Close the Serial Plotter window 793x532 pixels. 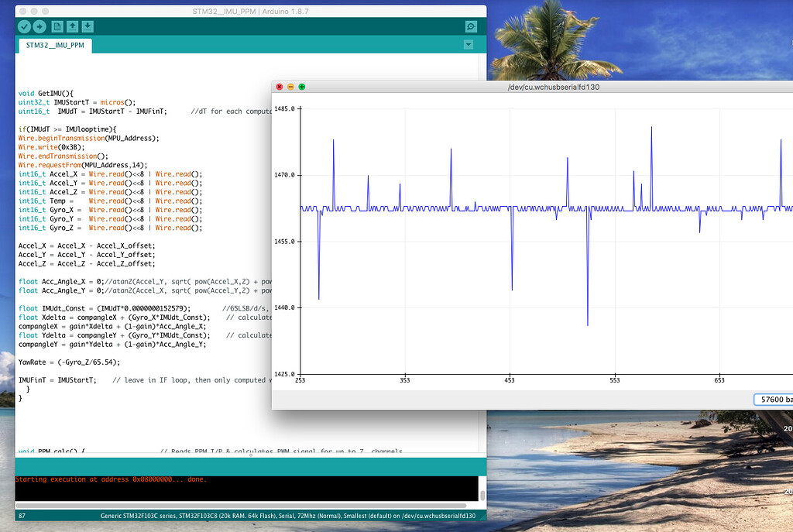point(278,87)
